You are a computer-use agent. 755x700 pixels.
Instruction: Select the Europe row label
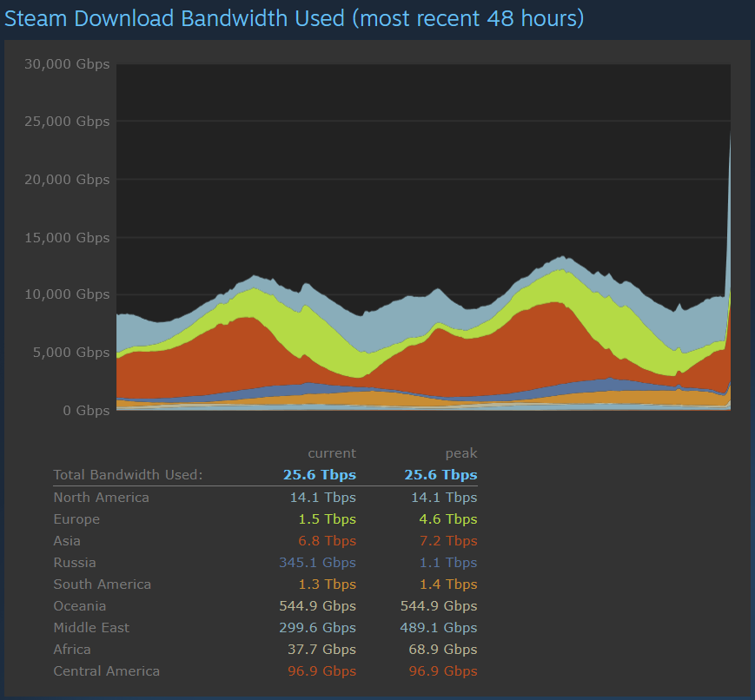point(76,519)
